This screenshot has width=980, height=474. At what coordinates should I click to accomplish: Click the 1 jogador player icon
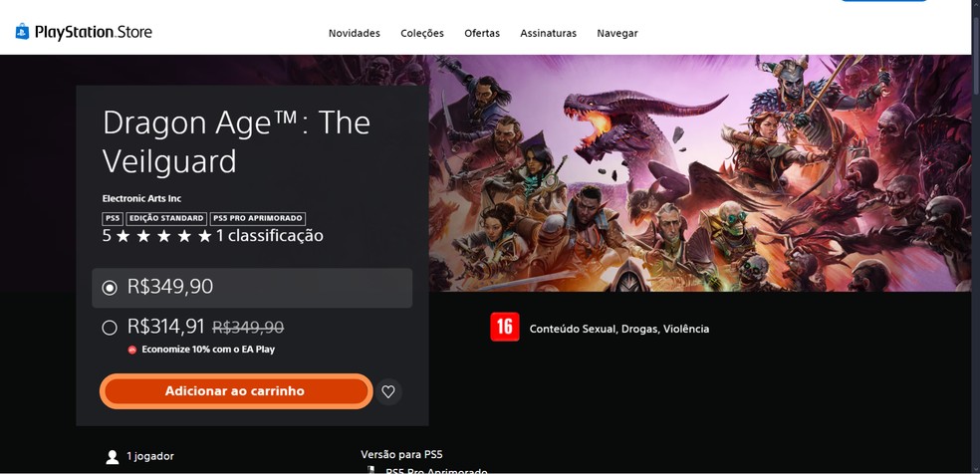[x=113, y=456]
